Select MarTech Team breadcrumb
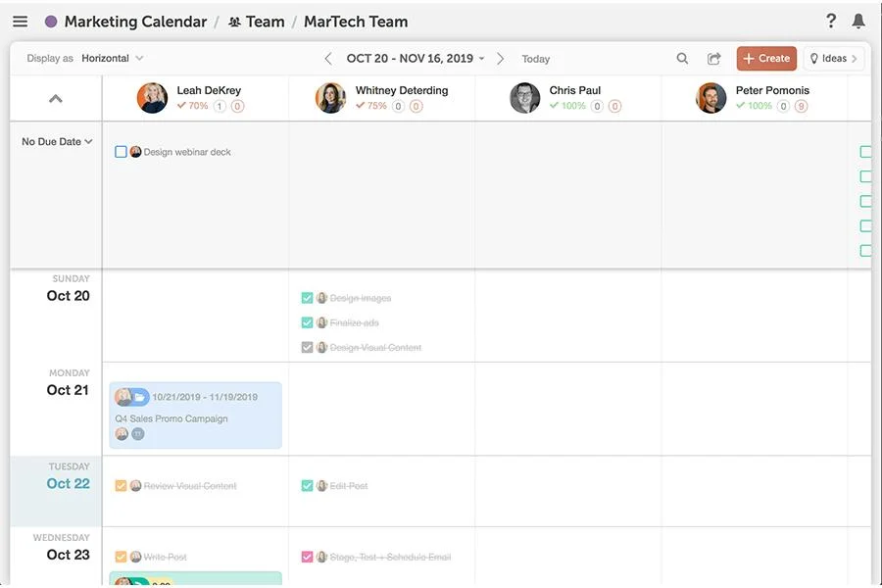 (x=356, y=22)
